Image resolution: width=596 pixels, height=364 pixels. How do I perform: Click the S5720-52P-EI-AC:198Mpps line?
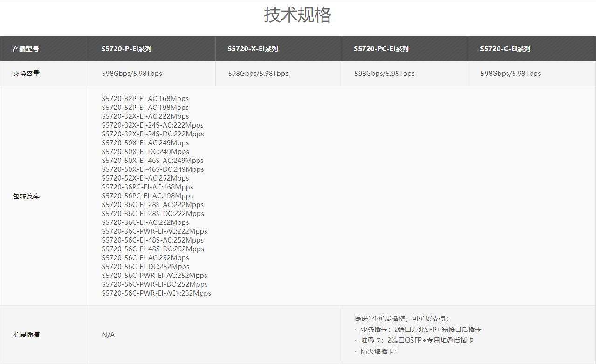(x=145, y=108)
